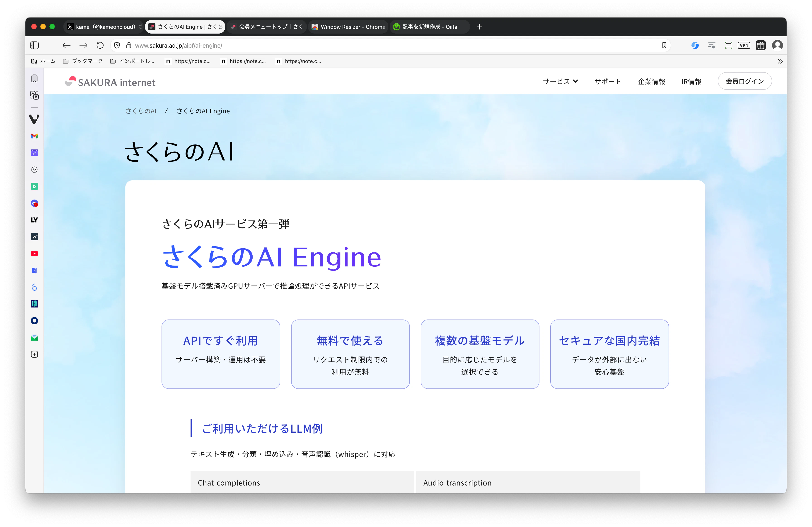812x527 pixels.
Task: Toggle the side panel visibility
Action: click(34, 45)
